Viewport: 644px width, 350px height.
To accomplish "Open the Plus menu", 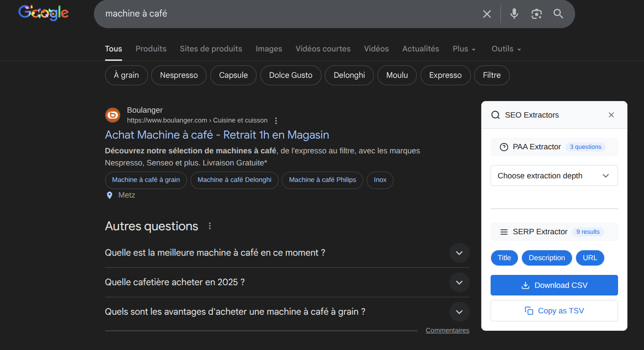I will (464, 49).
